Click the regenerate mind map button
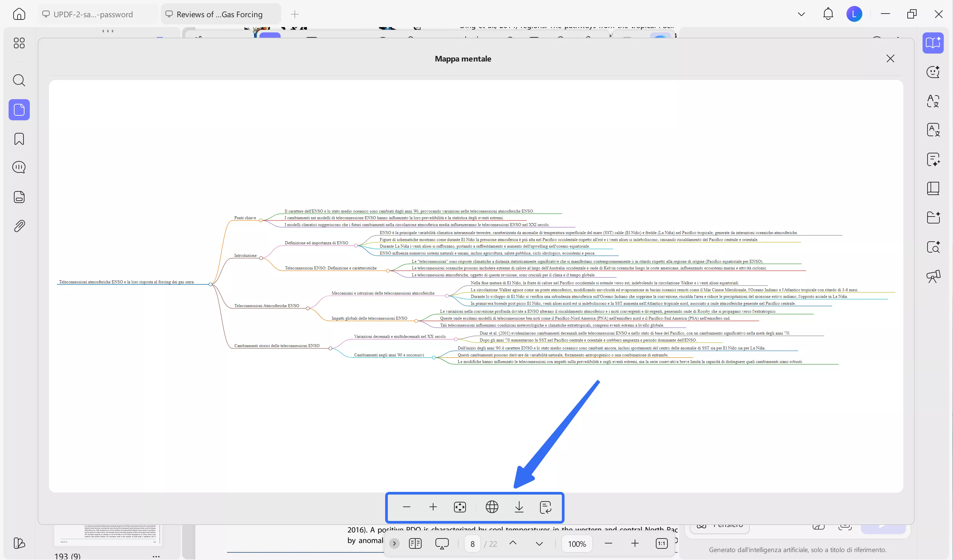 pos(546,507)
